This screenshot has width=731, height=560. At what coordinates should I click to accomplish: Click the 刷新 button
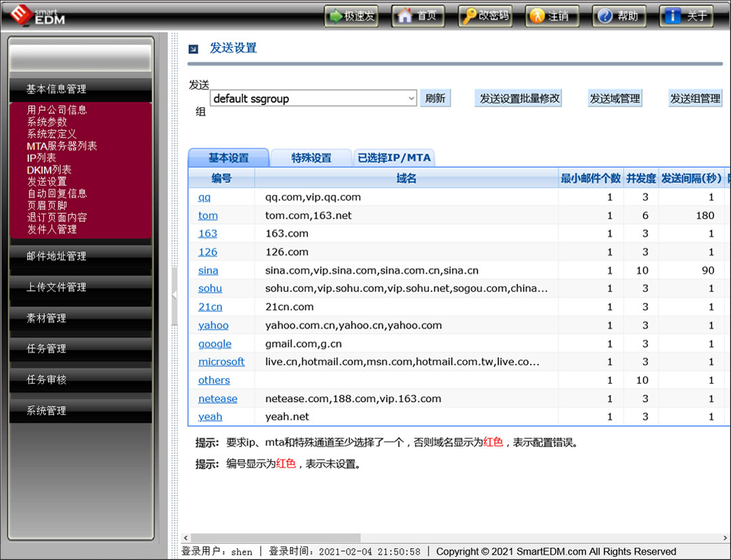tap(435, 98)
